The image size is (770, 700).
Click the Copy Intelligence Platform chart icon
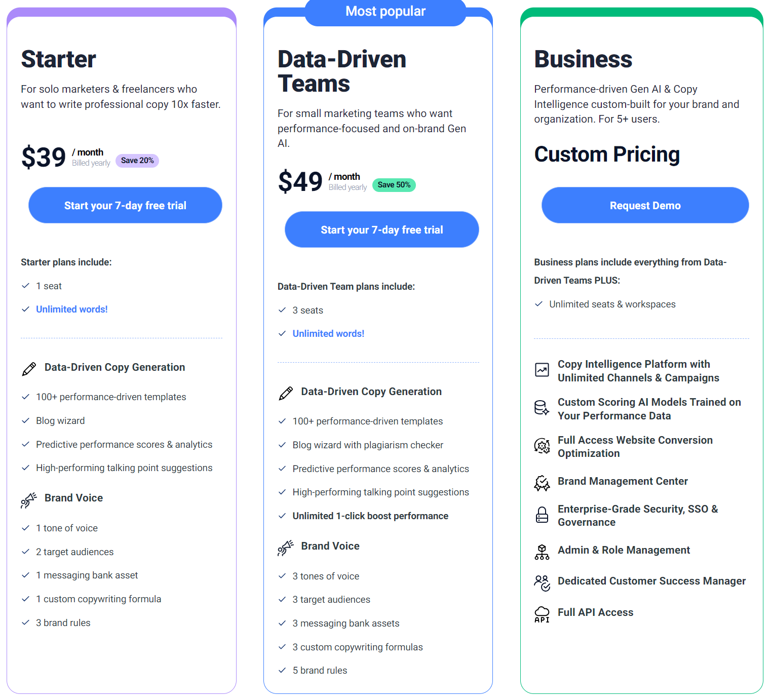(542, 370)
